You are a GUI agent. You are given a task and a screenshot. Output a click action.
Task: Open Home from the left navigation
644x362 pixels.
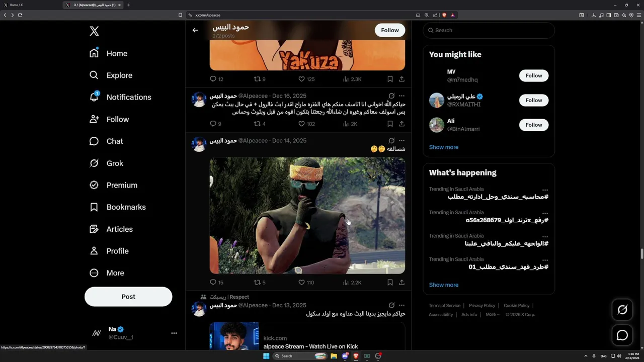pos(108,53)
